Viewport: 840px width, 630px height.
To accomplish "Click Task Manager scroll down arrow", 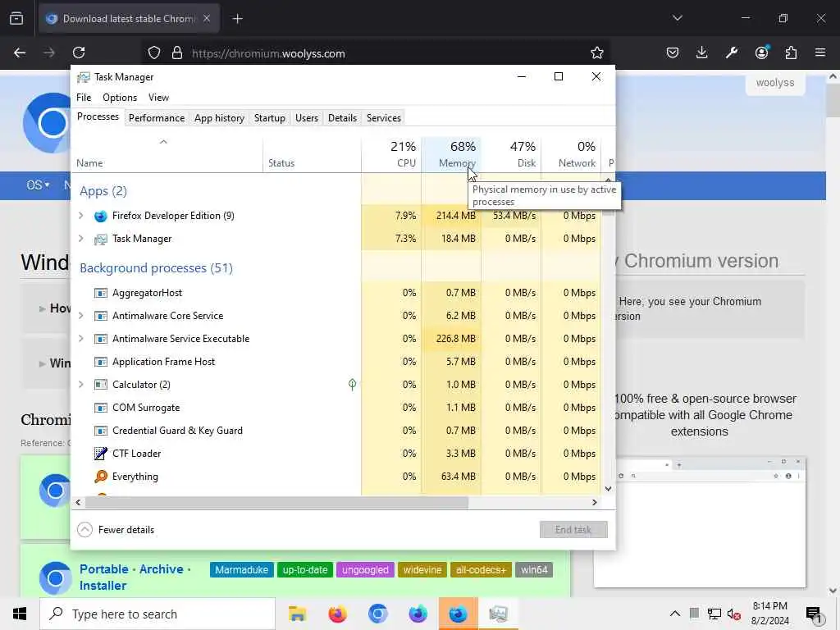I will [608, 489].
